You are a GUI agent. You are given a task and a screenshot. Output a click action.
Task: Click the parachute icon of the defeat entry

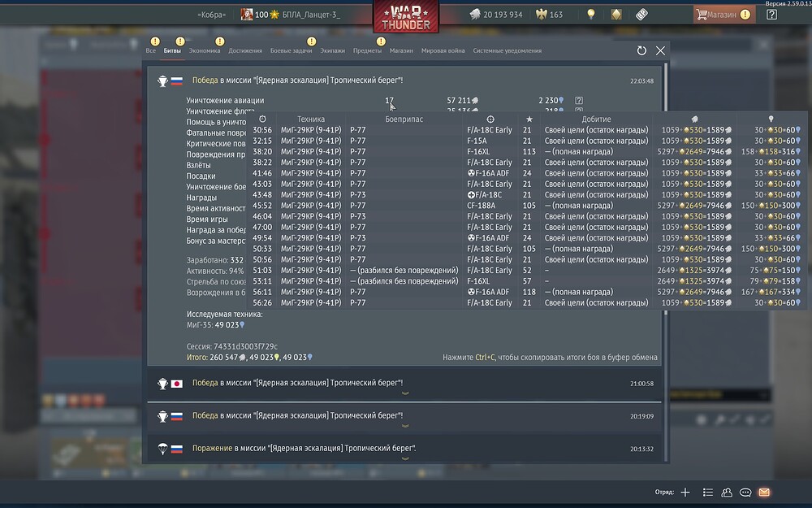click(x=162, y=449)
